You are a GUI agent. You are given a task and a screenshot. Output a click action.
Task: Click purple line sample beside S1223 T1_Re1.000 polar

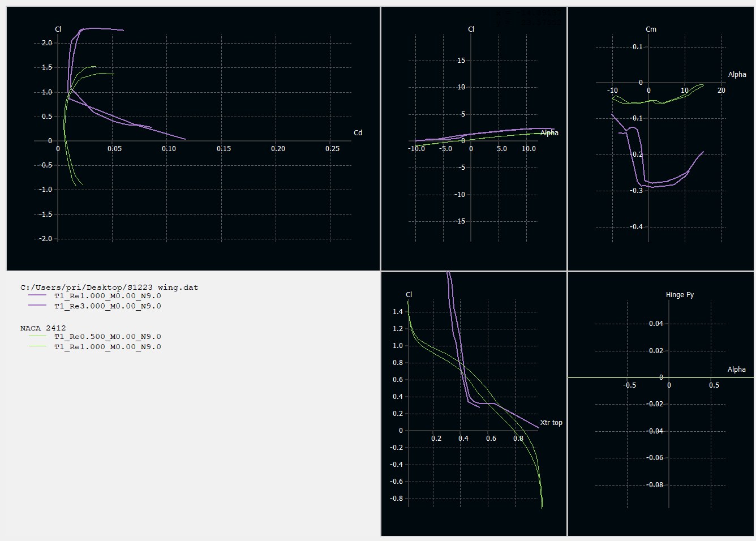click(x=37, y=295)
